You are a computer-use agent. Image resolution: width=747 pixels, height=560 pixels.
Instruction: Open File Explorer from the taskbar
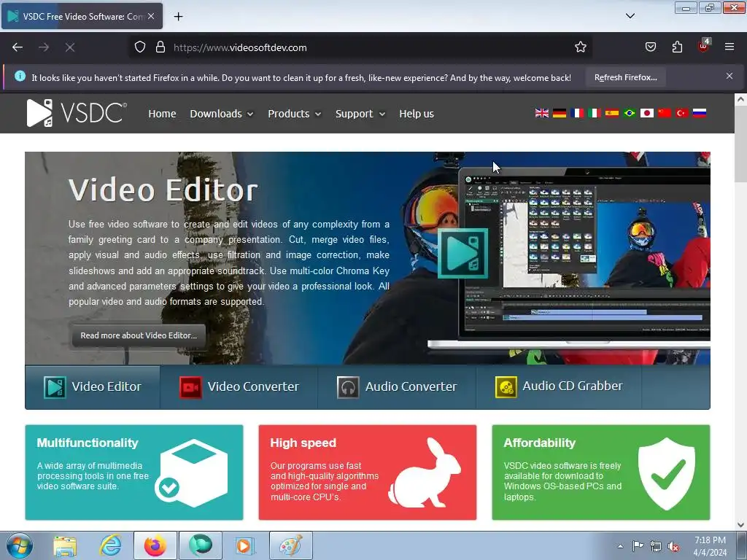point(65,545)
